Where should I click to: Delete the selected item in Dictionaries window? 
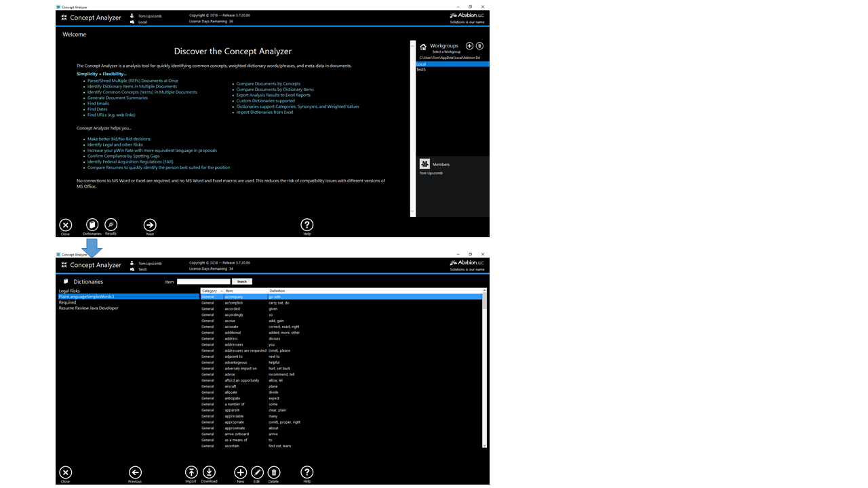click(x=274, y=472)
